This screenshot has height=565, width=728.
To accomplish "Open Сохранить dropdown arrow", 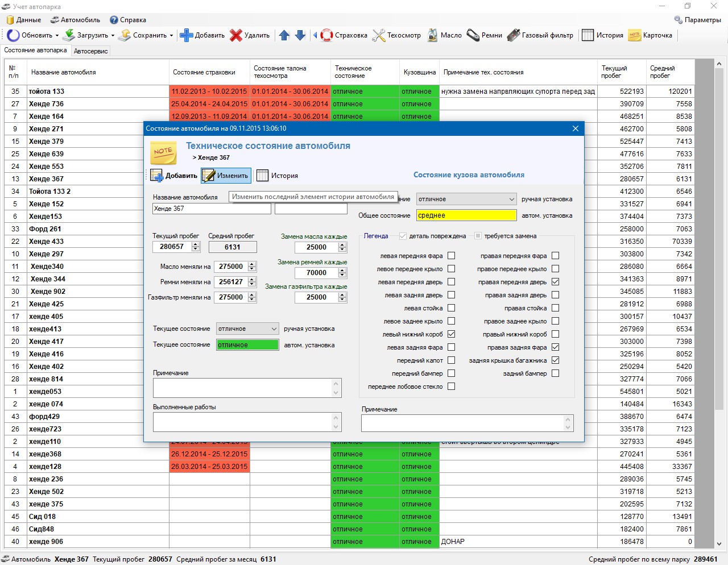I will pyautogui.click(x=171, y=35).
